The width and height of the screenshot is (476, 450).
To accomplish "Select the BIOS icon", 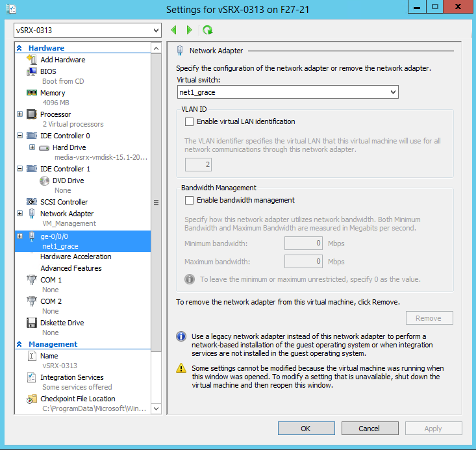I will pos(32,71).
